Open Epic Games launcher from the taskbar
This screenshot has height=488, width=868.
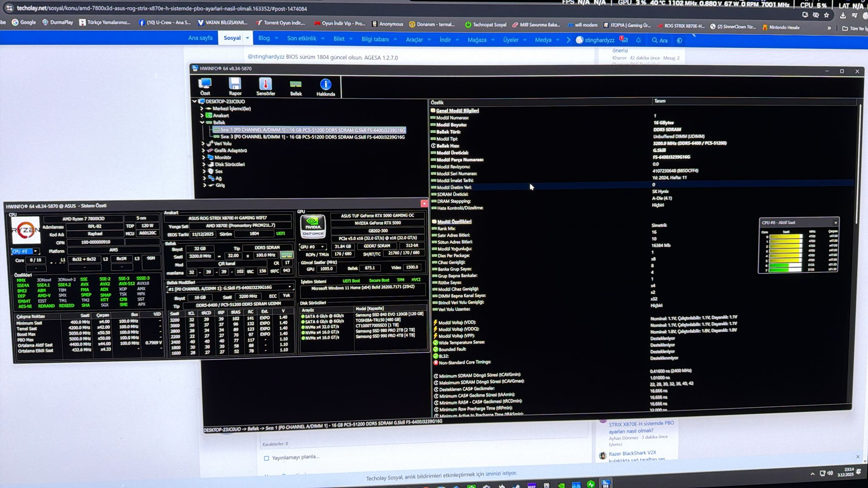pyautogui.click(x=546, y=485)
